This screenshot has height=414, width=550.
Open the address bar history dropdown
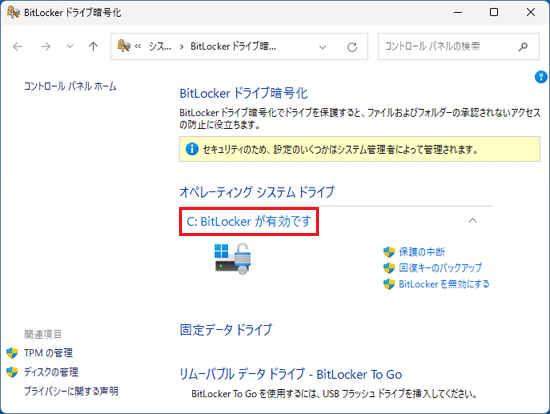[323, 47]
